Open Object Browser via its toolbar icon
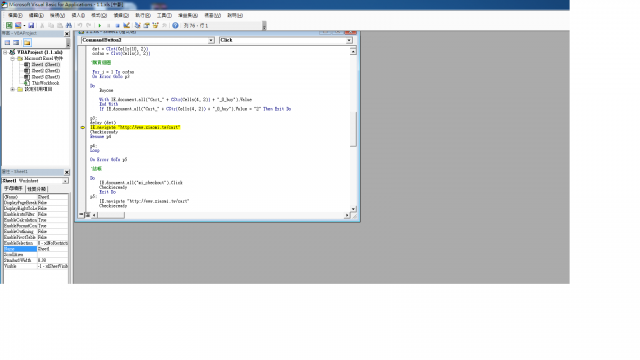Viewport: 640px width, 360px height. (x=156, y=25)
